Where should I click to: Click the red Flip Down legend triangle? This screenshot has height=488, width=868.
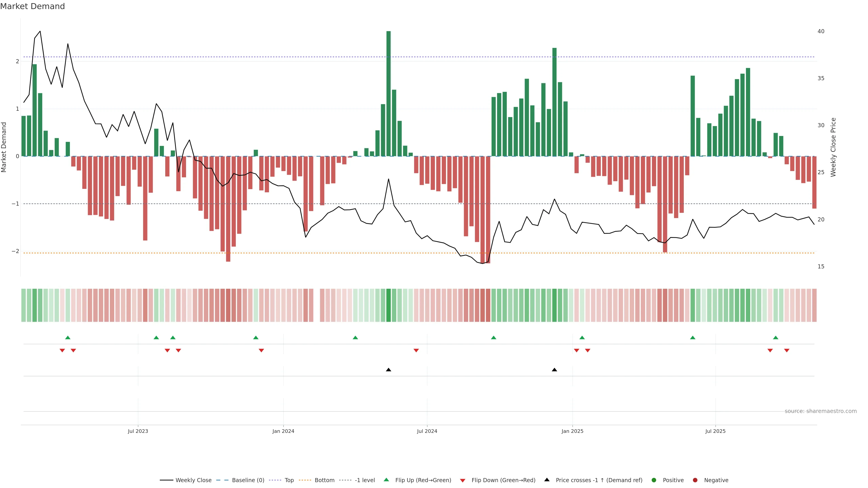click(463, 480)
